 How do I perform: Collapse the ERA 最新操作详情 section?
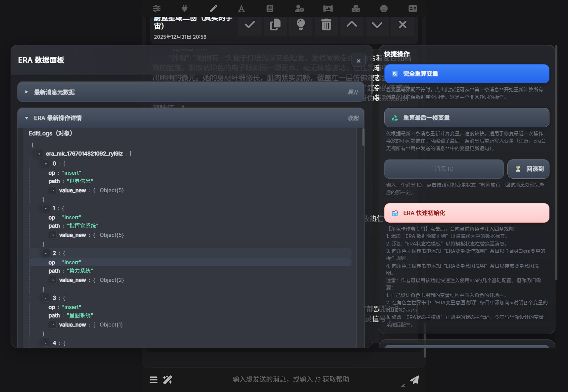(x=191, y=118)
